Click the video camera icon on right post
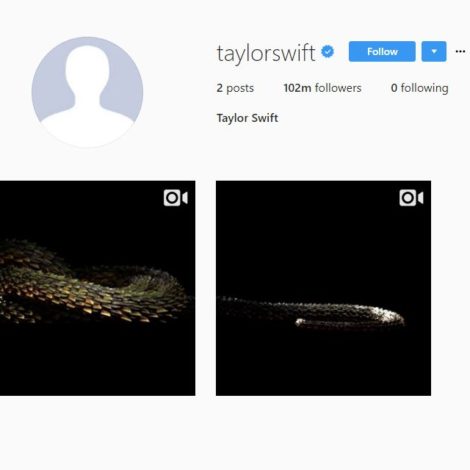Image resolution: width=470 pixels, height=470 pixels. [411, 198]
